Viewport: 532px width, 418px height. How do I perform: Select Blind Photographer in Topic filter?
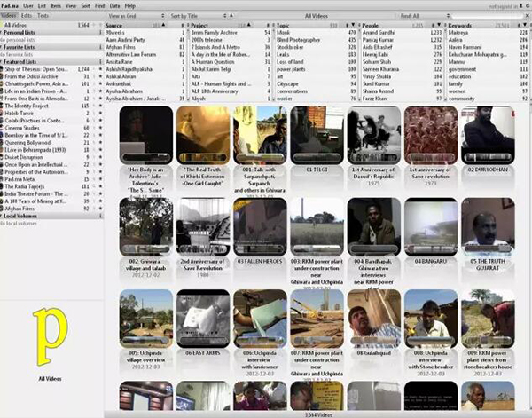(x=317, y=40)
